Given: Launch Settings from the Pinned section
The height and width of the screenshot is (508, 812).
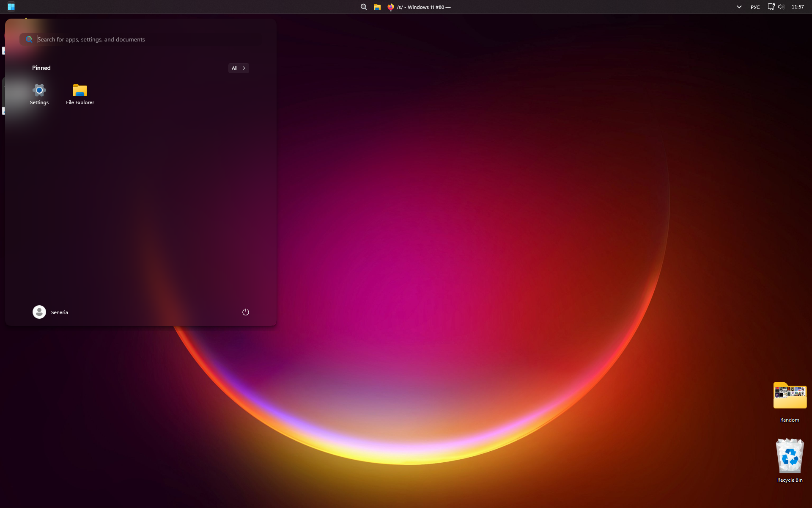Looking at the screenshot, I should point(39,94).
